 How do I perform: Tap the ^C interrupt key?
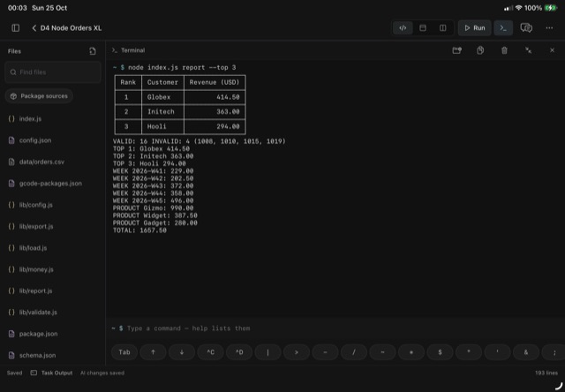pos(210,352)
